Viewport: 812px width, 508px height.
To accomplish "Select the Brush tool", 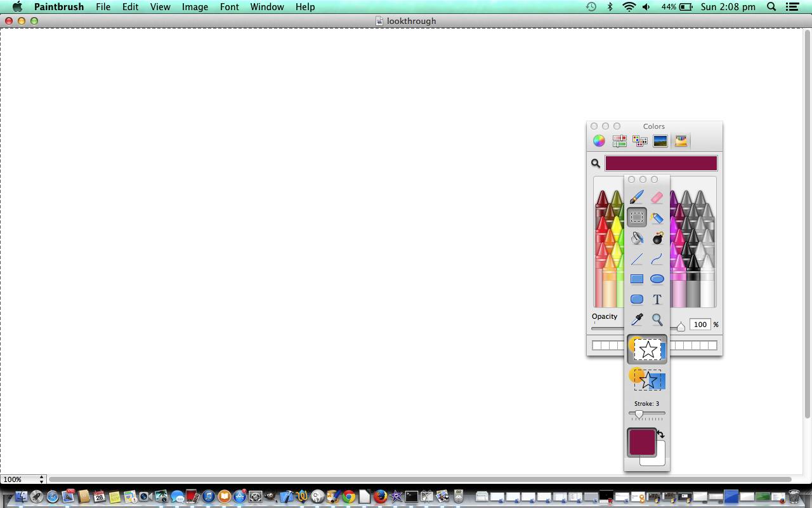I will point(637,197).
